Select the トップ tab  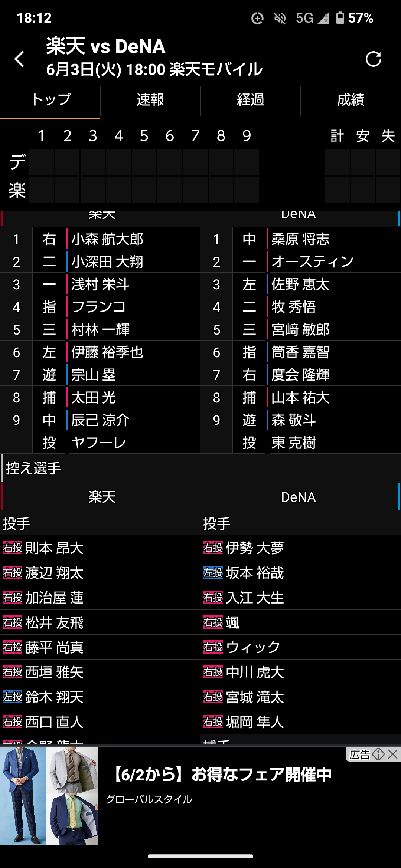[50, 100]
